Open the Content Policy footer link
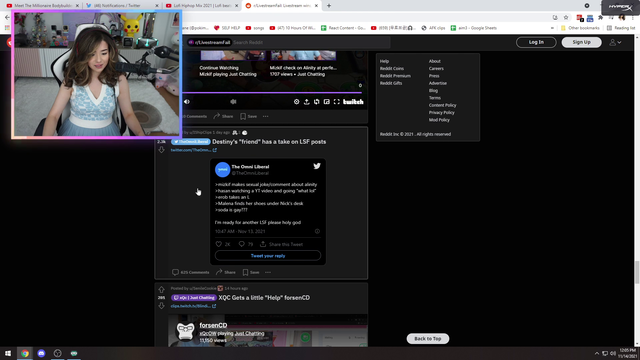Screen dimensions: 640x360 442,105
